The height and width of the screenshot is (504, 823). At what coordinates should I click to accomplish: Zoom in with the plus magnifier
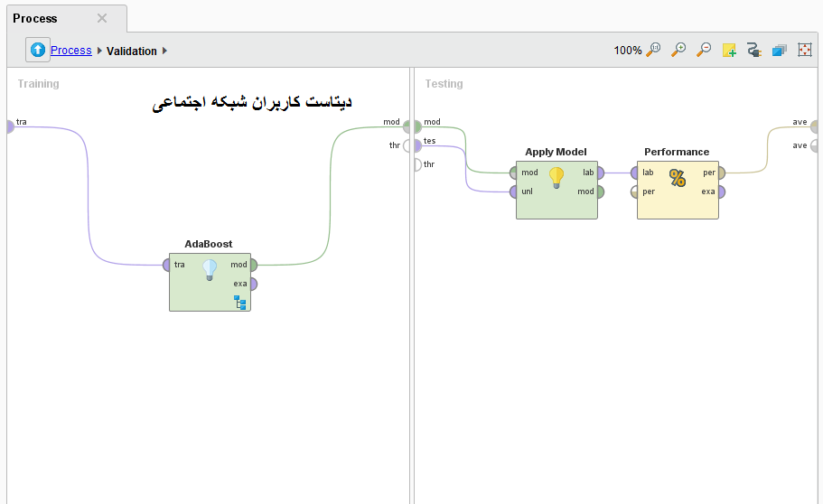pos(678,51)
